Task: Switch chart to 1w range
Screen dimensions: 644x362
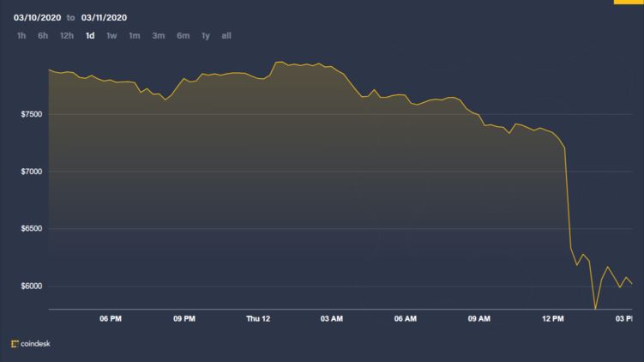Action: [x=111, y=35]
